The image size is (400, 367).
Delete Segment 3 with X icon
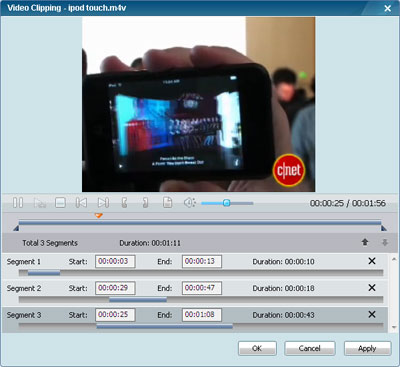[x=372, y=314]
